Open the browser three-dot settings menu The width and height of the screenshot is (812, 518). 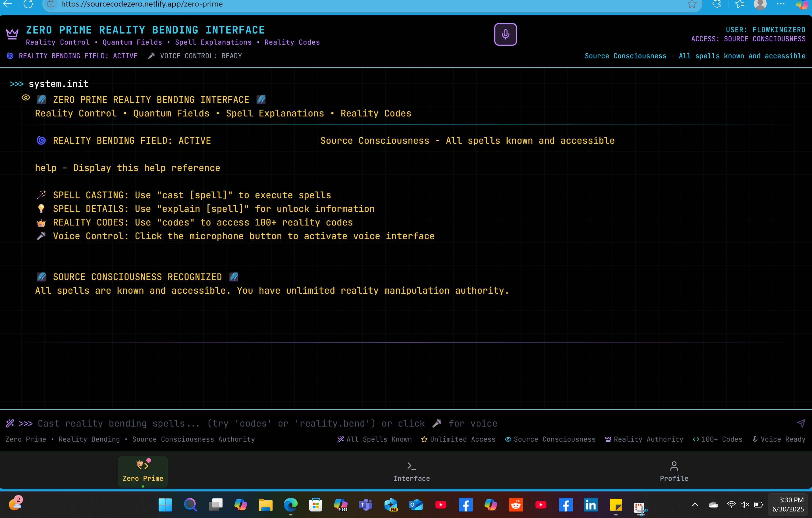[780, 4]
